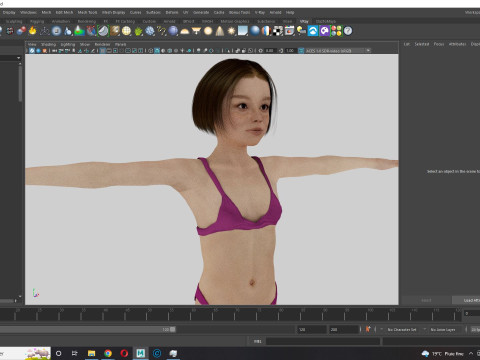Toggle the viewport color management icon
Image resolution: width=480 pixels, height=360 pixels.
301,51
